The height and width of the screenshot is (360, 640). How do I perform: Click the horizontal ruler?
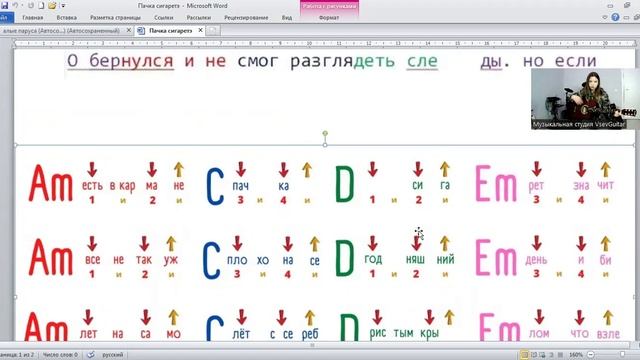click(x=324, y=43)
